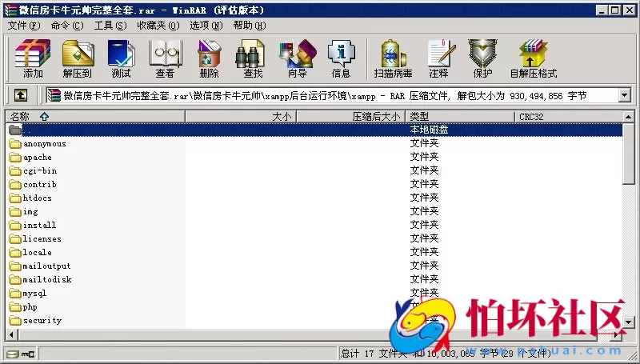Image resolution: width=640 pixels, height=364 pixels.
Task: Open the 文件(F) menu
Action: pos(24,26)
